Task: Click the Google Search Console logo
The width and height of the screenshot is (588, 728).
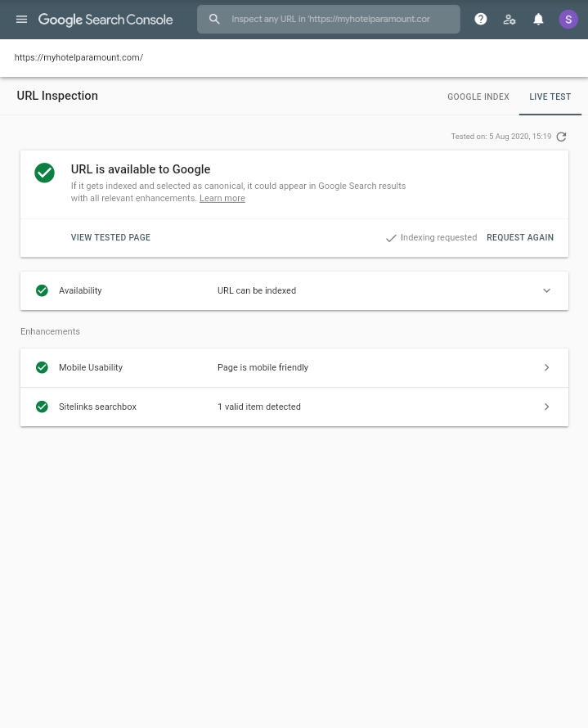Action: pos(105,20)
